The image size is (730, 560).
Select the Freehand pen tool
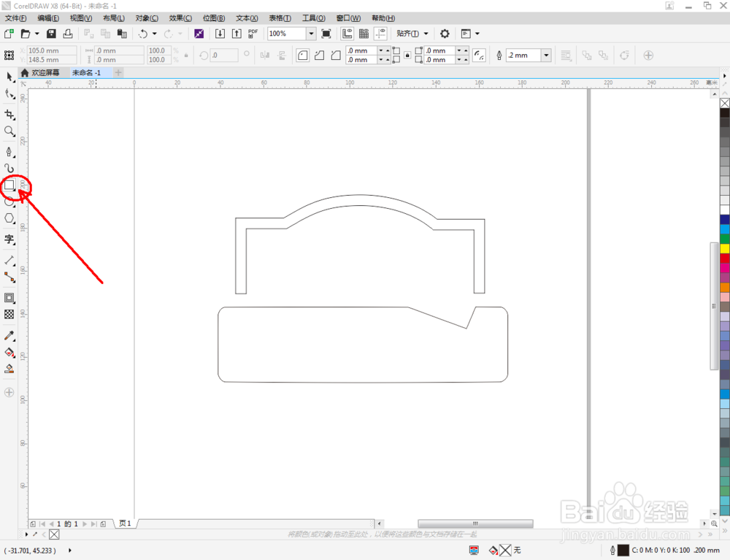(9, 152)
